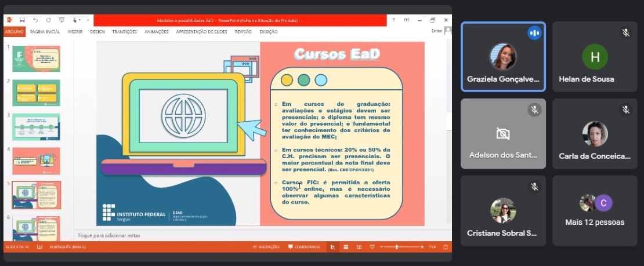This screenshot has height=266, width=644.
Task: Click the Save icon in Quick Access Toolbar
Action: [x=22, y=20]
